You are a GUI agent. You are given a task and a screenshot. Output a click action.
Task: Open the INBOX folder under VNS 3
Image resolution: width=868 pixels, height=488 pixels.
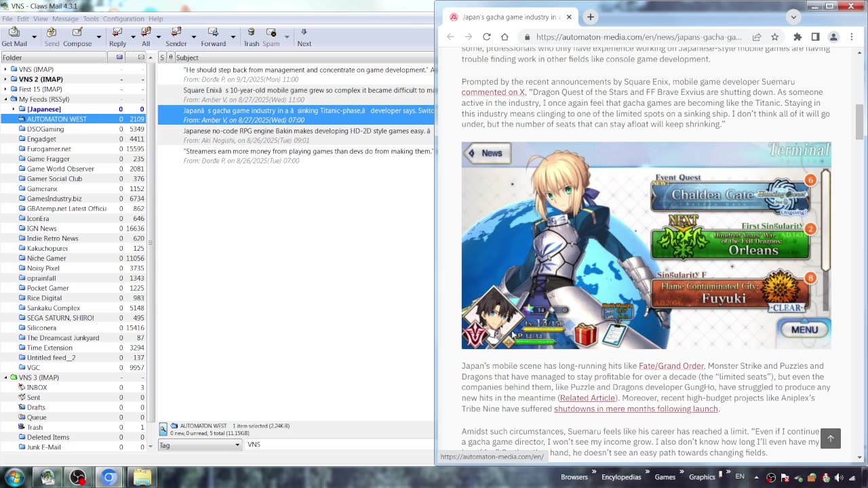(x=37, y=388)
